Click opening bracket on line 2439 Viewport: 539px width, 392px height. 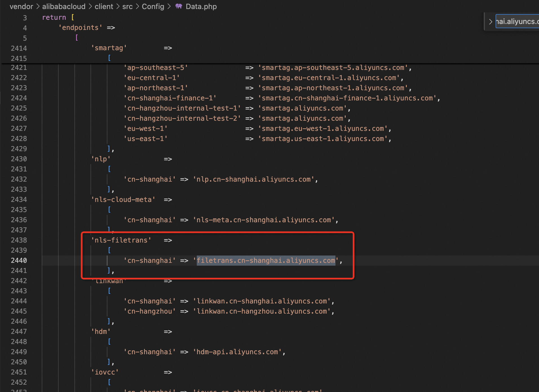(x=109, y=250)
